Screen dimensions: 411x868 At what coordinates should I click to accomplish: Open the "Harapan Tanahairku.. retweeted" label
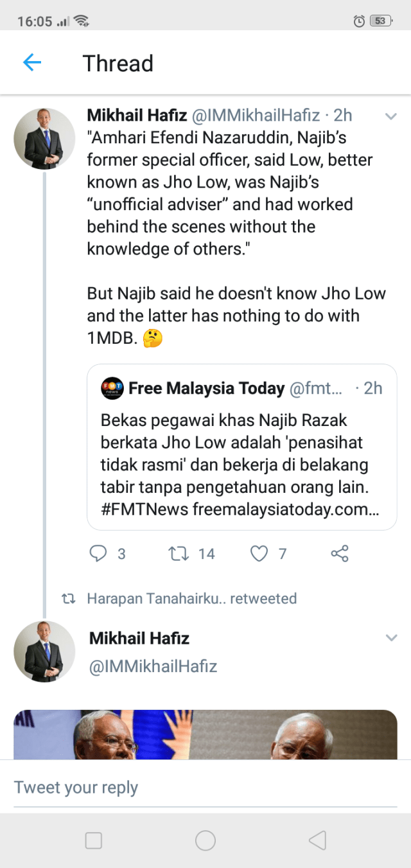pyautogui.click(x=191, y=599)
